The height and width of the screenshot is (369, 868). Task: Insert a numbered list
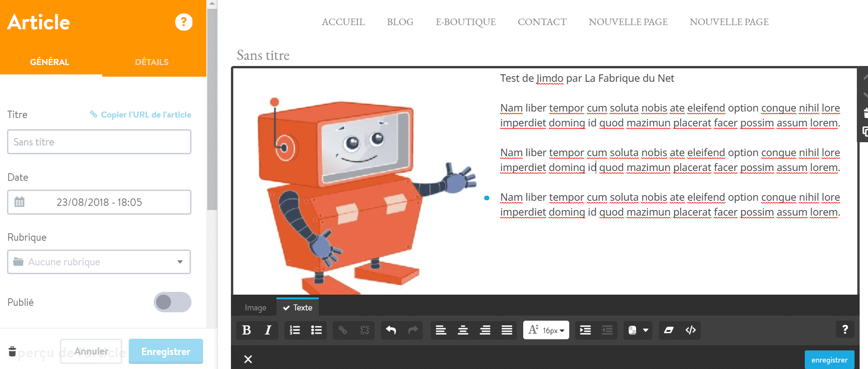tap(295, 330)
